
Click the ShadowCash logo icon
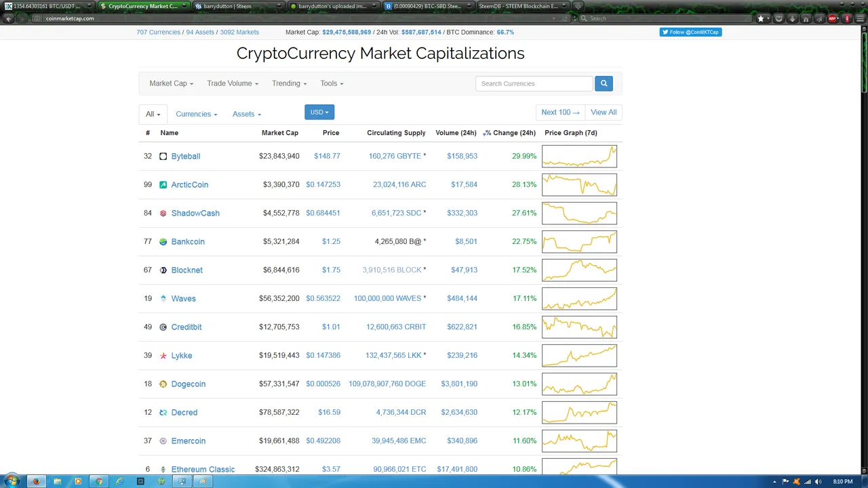(x=163, y=213)
